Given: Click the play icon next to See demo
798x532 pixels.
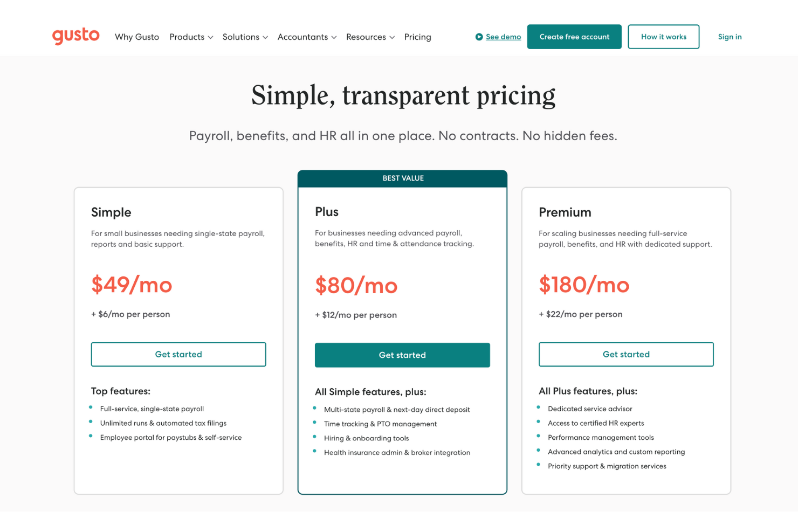Looking at the screenshot, I should (x=478, y=37).
